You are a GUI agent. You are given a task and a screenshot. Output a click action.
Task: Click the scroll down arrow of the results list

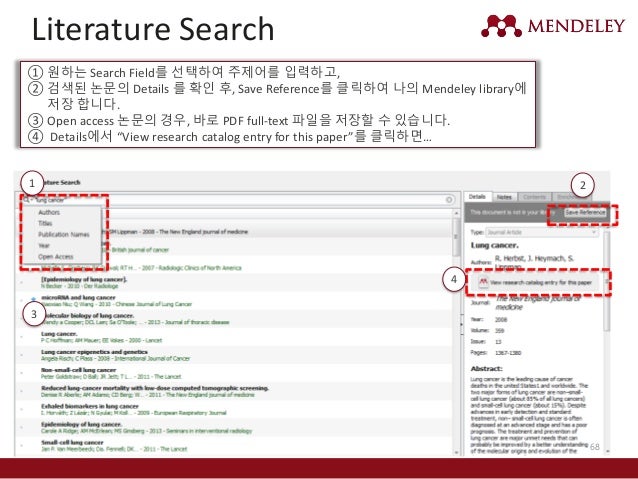[457, 452]
